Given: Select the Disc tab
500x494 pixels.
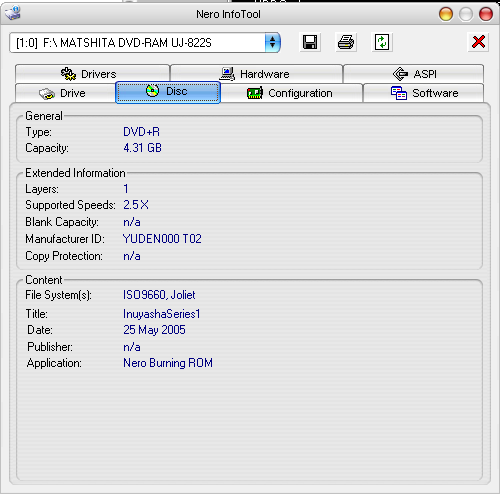Looking at the screenshot, I should [x=168, y=92].
